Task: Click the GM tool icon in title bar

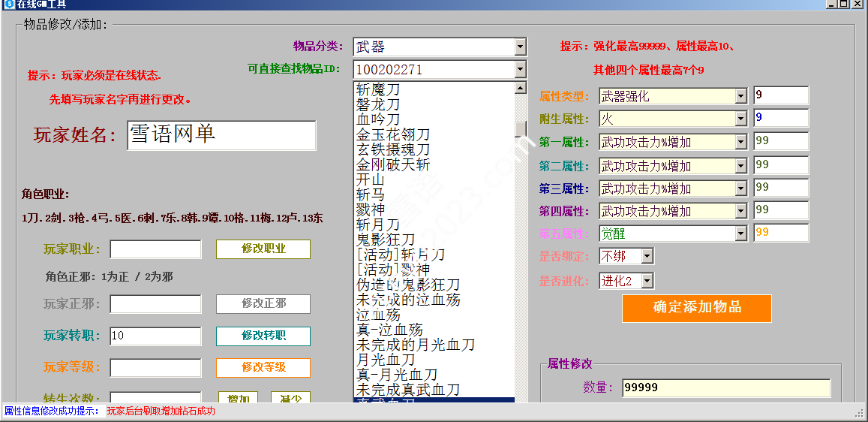Action: [x=8, y=5]
